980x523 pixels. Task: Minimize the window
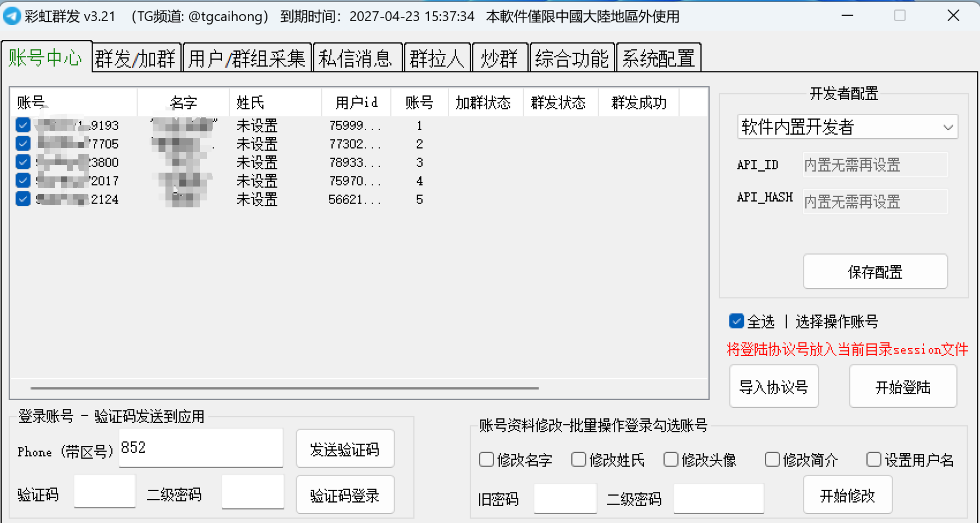click(x=847, y=16)
